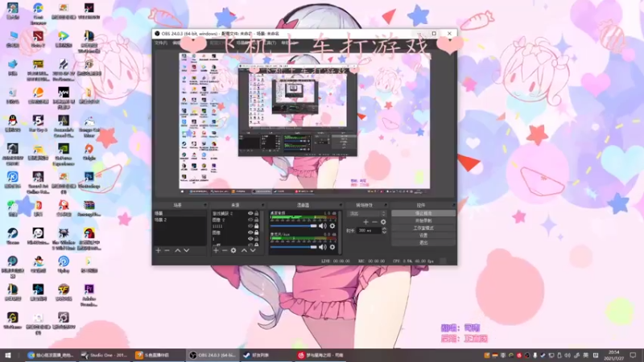
Task: Open the notification center icon in taskbar
Action: click(x=633, y=355)
